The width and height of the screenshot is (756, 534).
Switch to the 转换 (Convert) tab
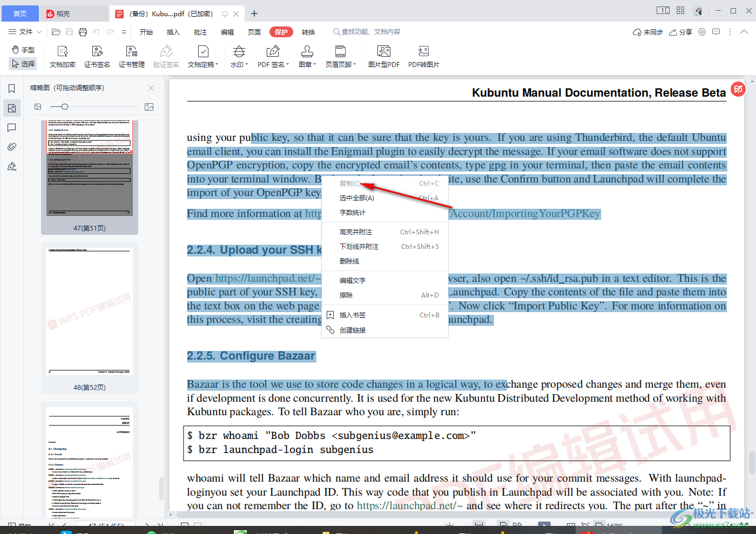pos(308,32)
